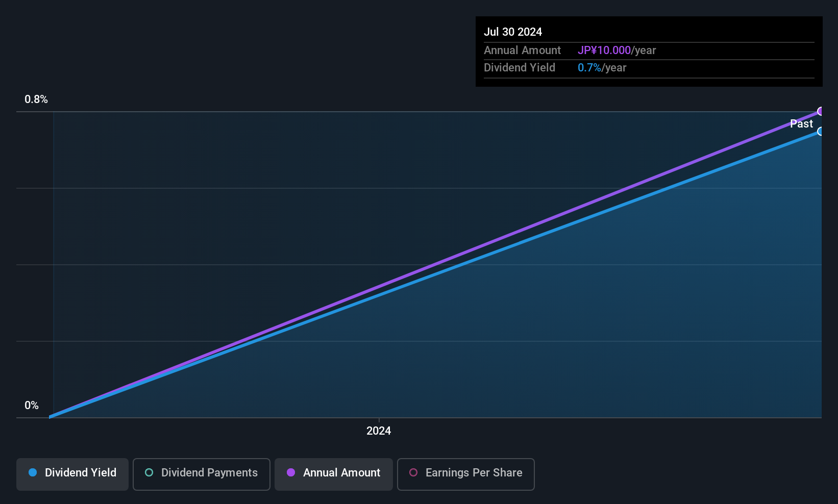Enable the Earnings Per Share series
This screenshot has height=504, width=838.
[x=466, y=474]
